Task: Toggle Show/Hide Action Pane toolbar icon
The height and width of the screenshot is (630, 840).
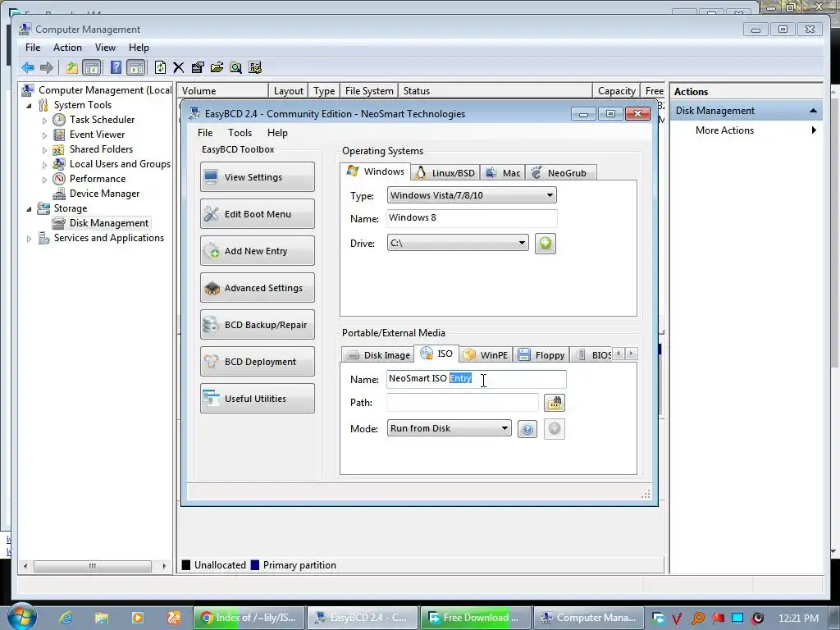Action: click(x=136, y=67)
